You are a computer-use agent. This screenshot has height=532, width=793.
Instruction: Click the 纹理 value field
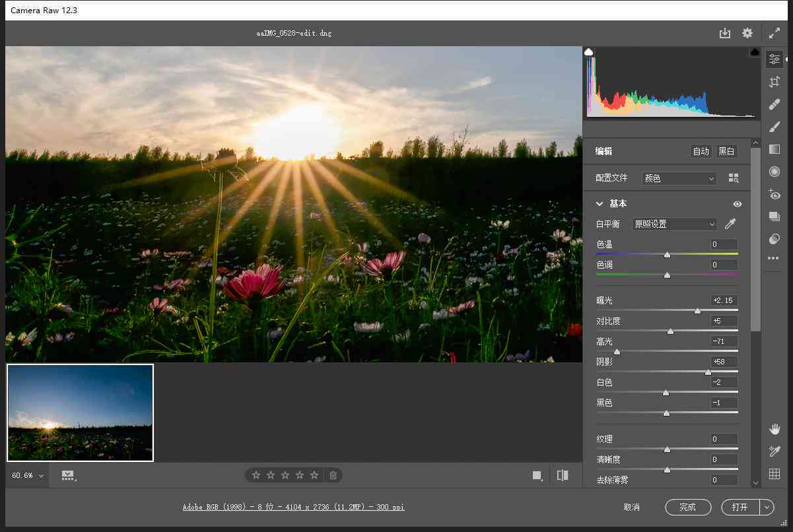(724, 439)
